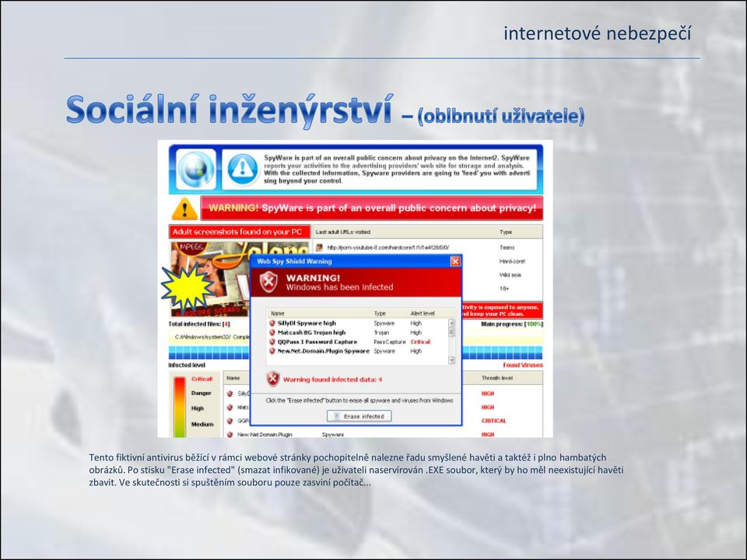747x560 pixels.
Task: Click the Hard-core! type entry
Action: click(x=512, y=261)
